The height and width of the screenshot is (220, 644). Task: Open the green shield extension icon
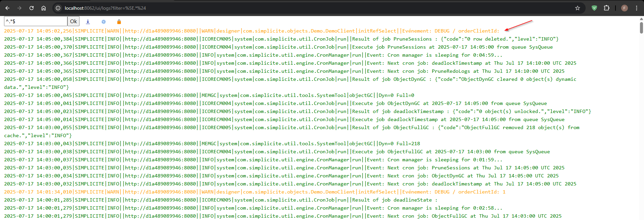pos(594,8)
